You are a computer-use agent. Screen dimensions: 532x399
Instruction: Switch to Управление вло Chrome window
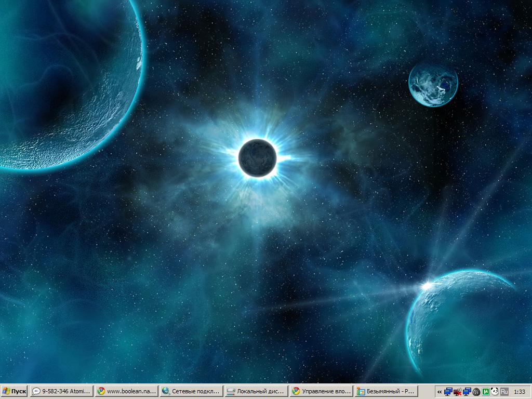pyautogui.click(x=321, y=391)
